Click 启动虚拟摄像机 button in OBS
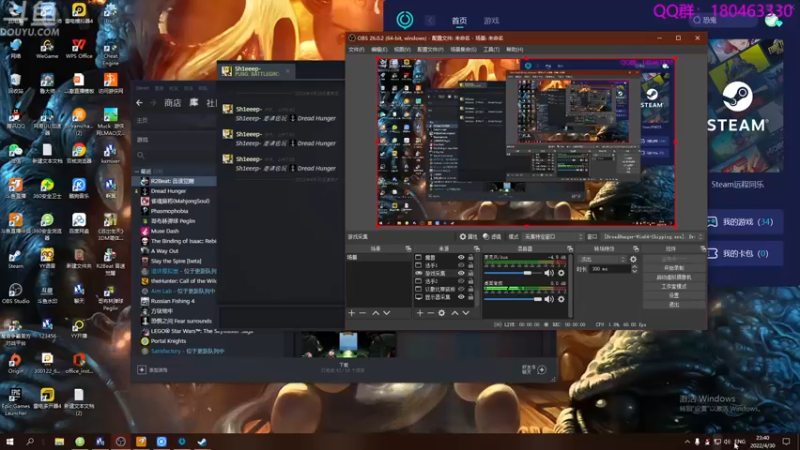The width and height of the screenshot is (800, 450). [x=674, y=277]
